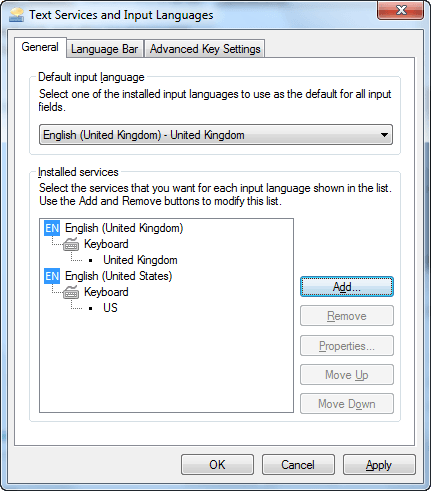Click the keyboard icon under English (United States)
The width and height of the screenshot is (431, 491).
pyautogui.click(x=71, y=292)
